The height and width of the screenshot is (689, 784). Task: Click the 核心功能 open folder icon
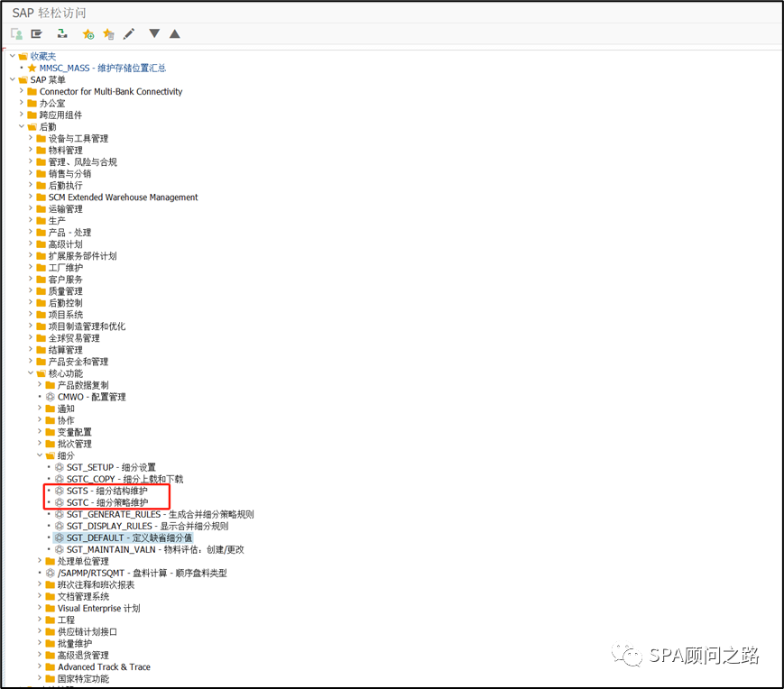click(41, 373)
